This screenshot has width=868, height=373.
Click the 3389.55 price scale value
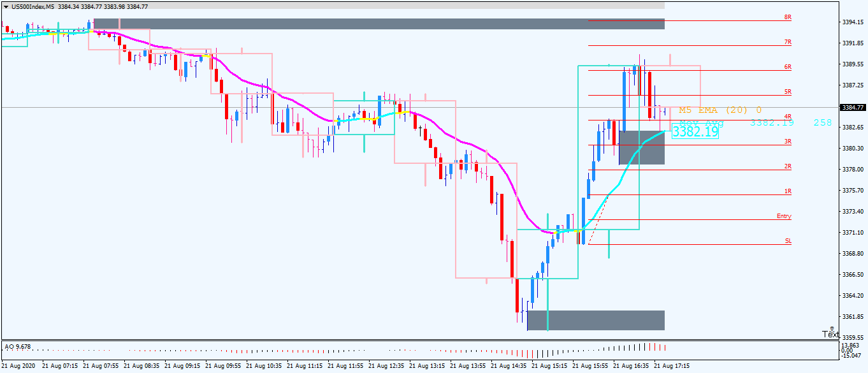click(x=853, y=64)
